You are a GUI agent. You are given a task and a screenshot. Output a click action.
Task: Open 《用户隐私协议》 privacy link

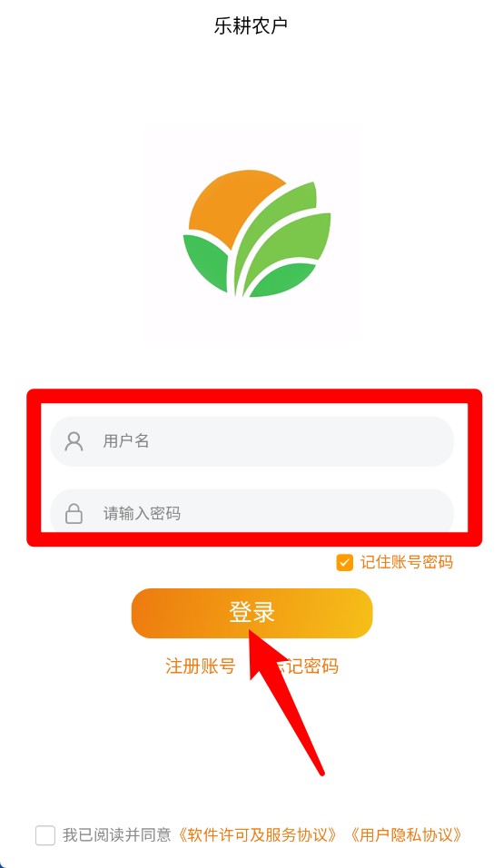click(x=406, y=834)
